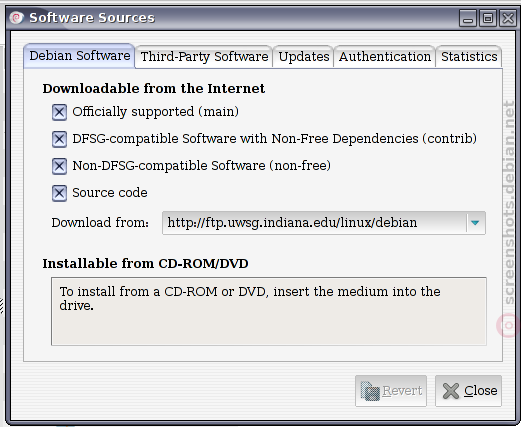Viewport: 521px width, 427px height.
Task: Click the Revert button
Action: (x=391, y=391)
